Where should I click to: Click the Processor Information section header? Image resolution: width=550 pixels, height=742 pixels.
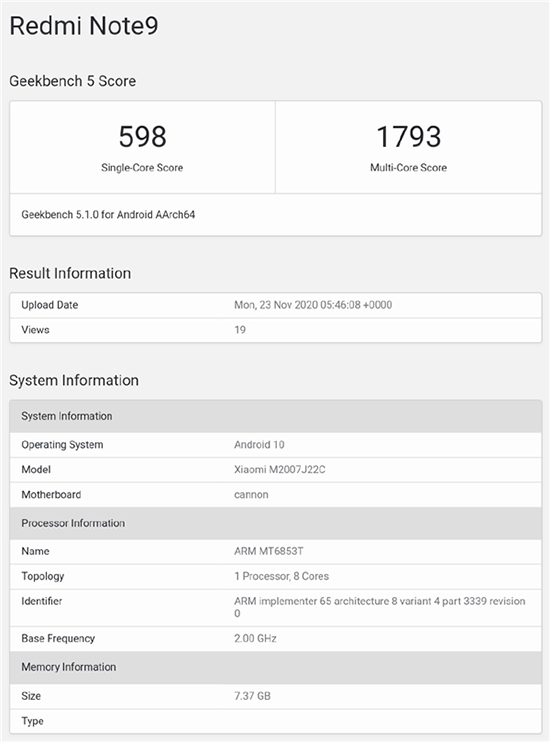[275, 523]
